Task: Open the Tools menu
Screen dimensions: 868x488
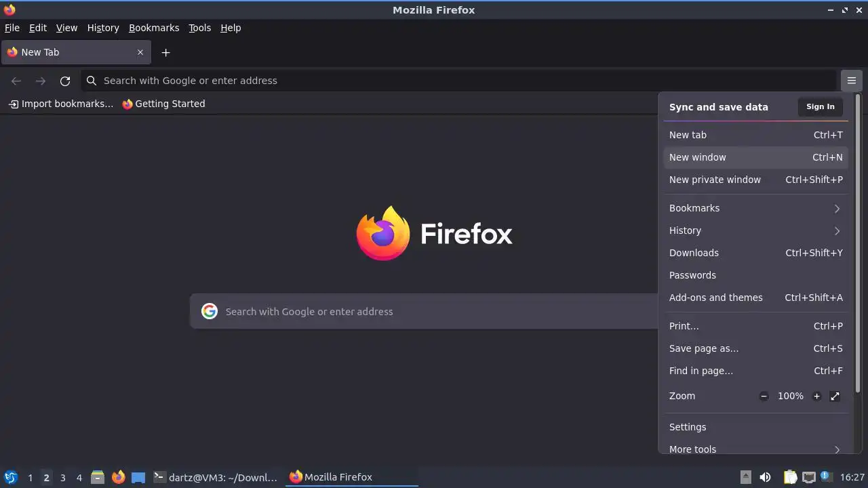Action: (x=199, y=28)
